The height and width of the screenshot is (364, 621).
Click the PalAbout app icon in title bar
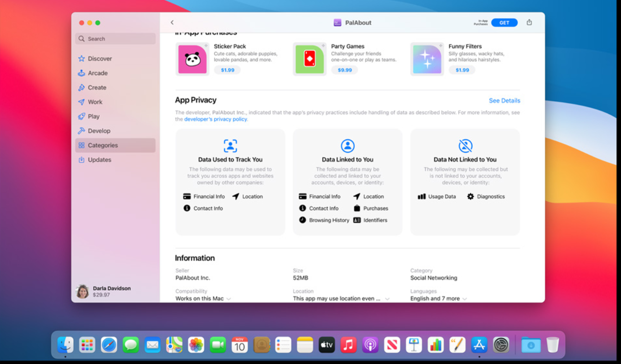(x=338, y=23)
